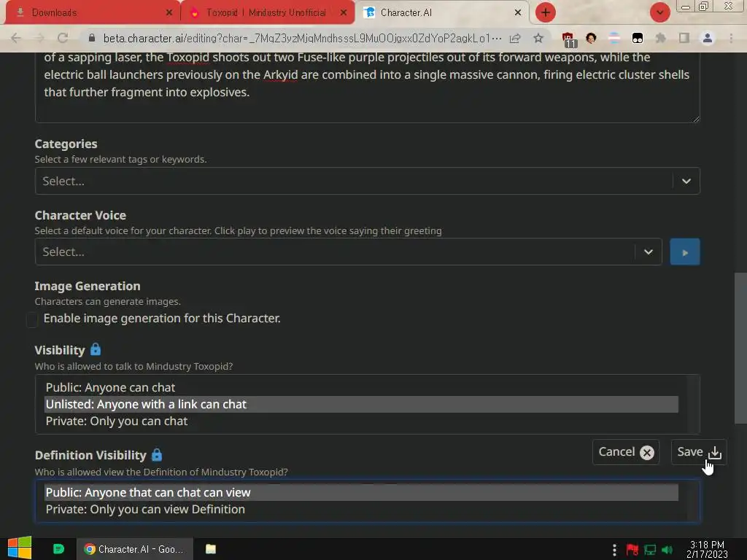747x560 pixels.
Task: Click the page vertical scrollbar thumb
Action: pyautogui.click(x=740, y=348)
